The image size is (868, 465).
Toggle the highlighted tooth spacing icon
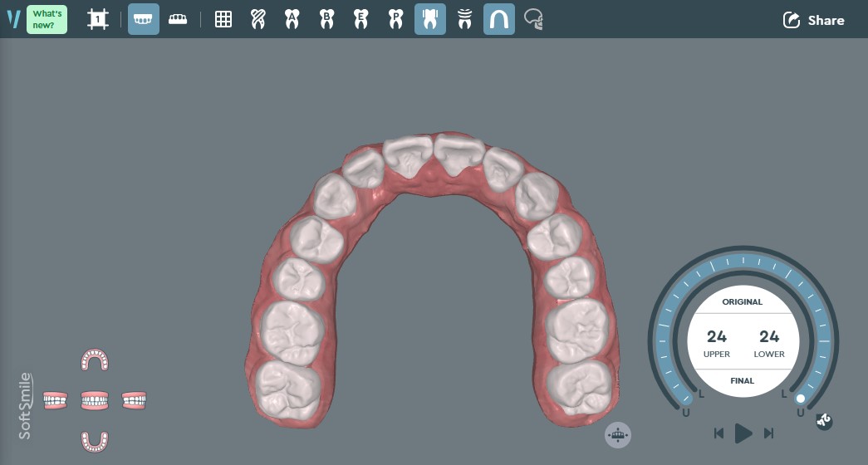(x=429, y=19)
